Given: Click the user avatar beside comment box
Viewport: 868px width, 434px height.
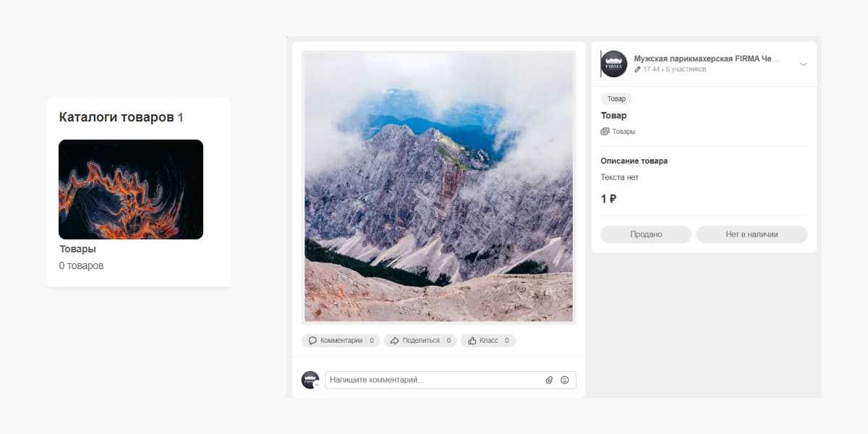Looking at the screenshot, I should 310,380.
